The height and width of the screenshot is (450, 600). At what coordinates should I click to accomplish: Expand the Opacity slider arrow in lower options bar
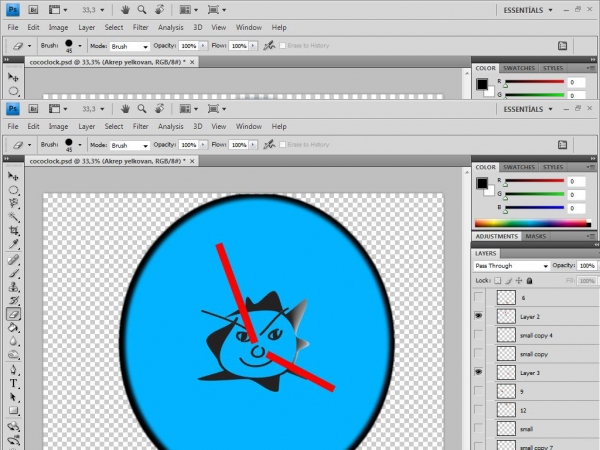[x=203, y=145]
